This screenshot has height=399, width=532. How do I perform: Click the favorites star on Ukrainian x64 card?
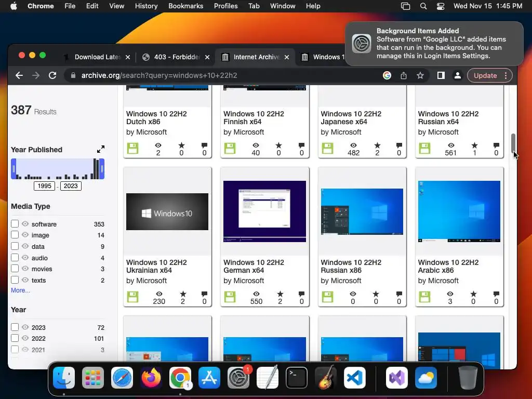(x=182, y=294)
